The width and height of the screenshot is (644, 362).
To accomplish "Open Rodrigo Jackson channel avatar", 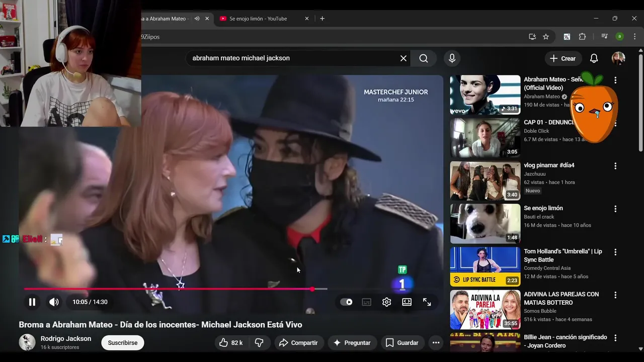I will 27,342.
